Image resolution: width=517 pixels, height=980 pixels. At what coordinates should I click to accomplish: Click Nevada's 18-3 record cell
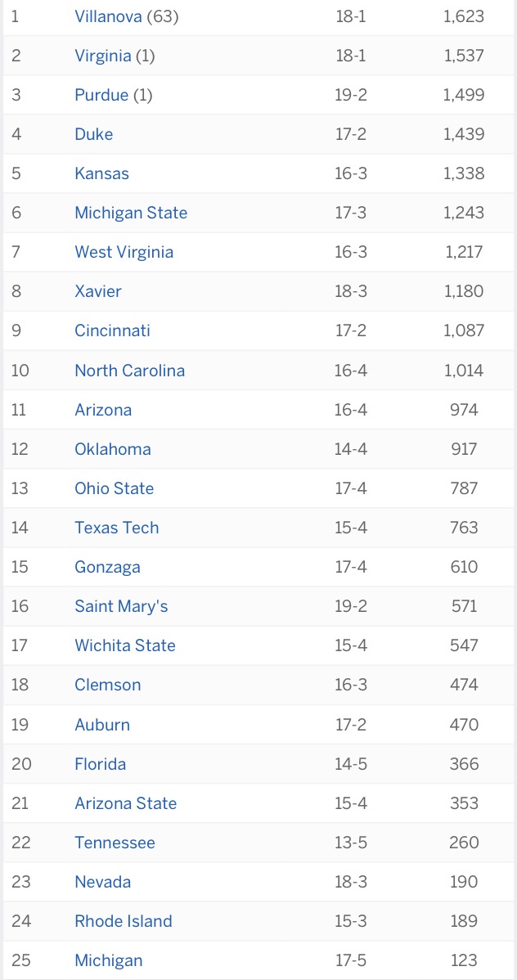click(x=351, y=882)
